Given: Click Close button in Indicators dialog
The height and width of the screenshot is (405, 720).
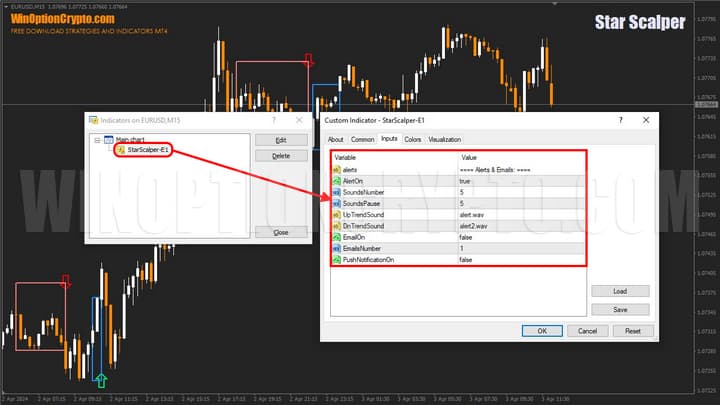Looking at the screenshot, I should (281, 232).
